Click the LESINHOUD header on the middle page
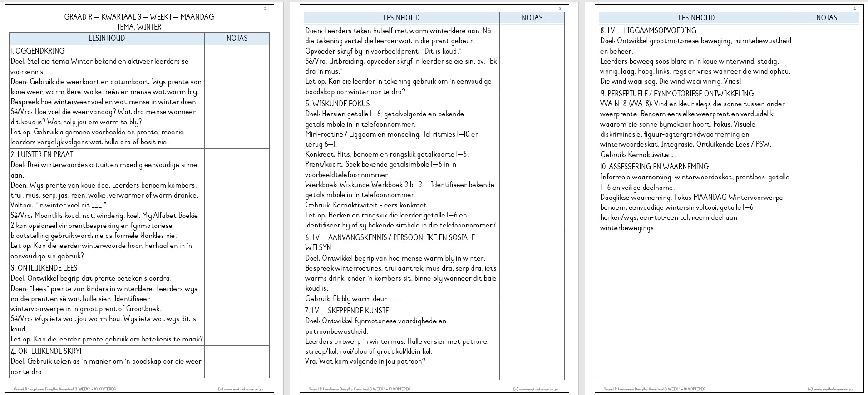The width and height of the screenshot is (868, 395). 402,18
